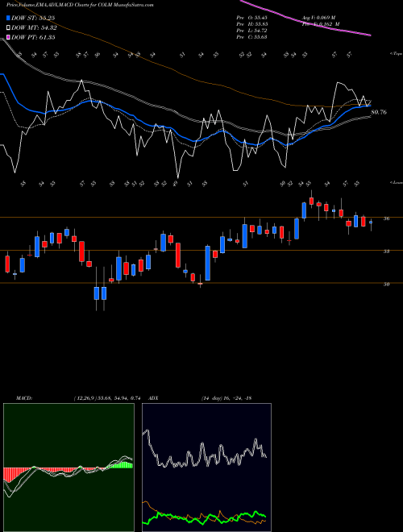Click the 80.76 label on EMA chart
This screenshot has width=403, height=532.
click(x=379, y=112)
